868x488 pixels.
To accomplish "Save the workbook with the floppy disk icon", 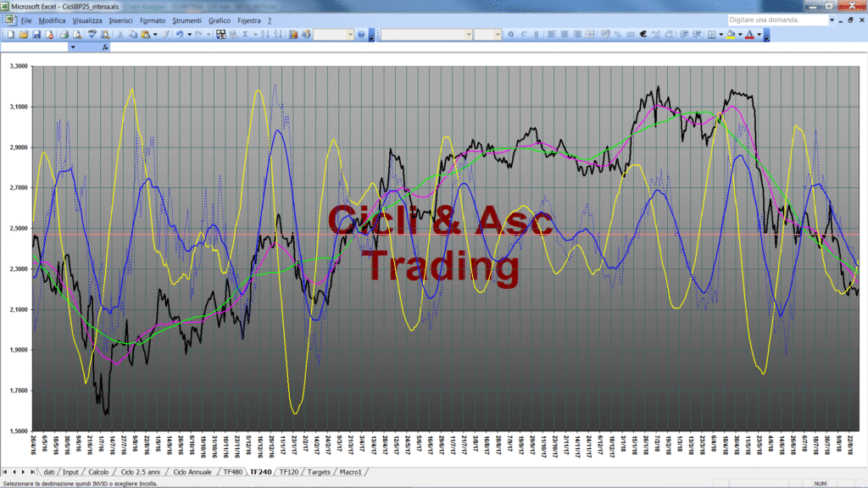I will click(36, 34).
